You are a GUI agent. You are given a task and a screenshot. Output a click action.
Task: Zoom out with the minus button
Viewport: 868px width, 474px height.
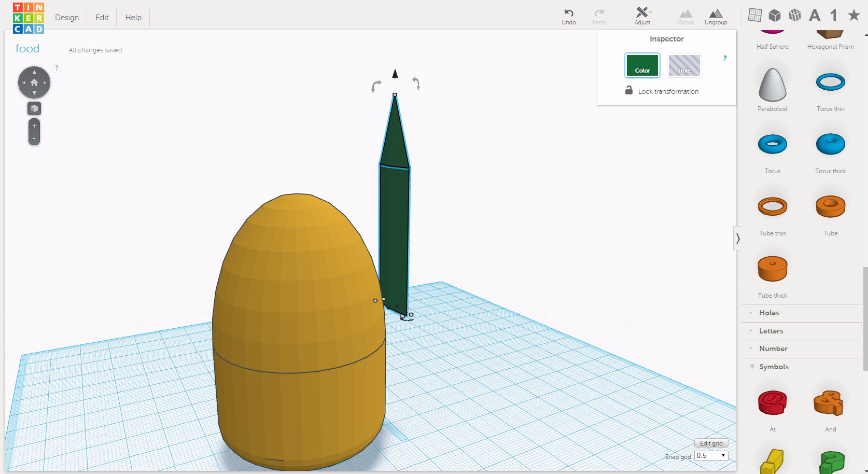34,138
